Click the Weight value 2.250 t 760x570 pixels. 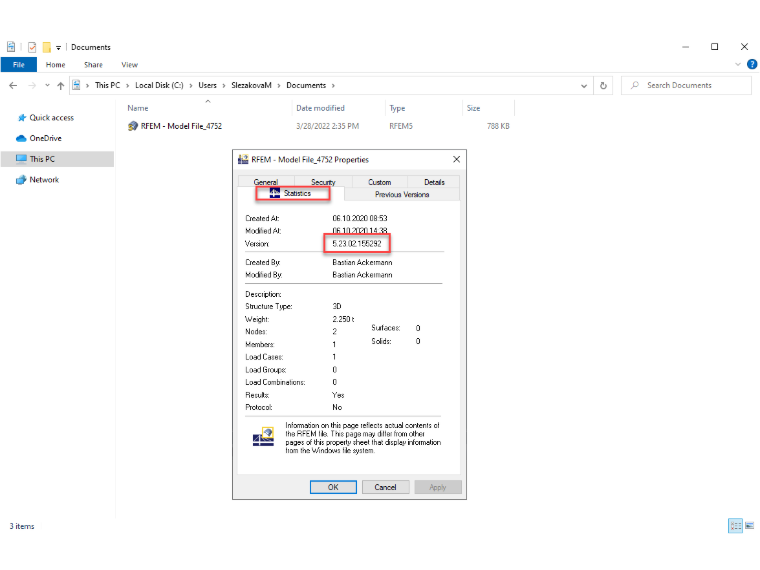point(343,319)
